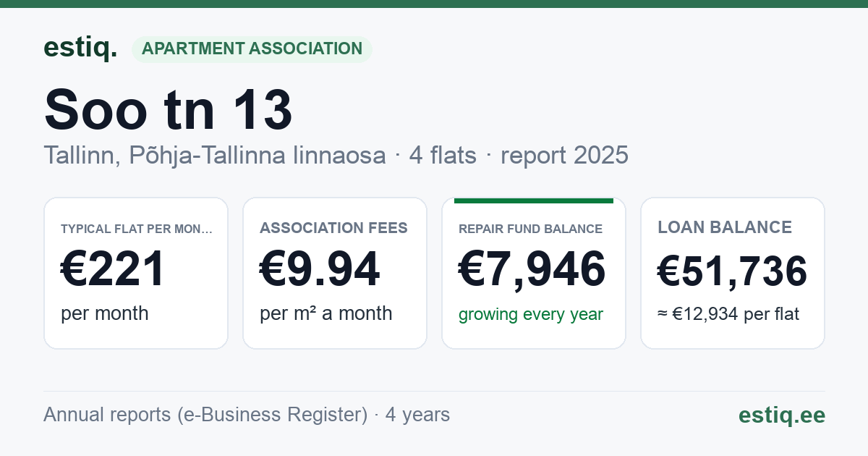This screenshot has width=868, height=456.
Task: Click the LOAN BALANCE label
Action: click(x=725, y=227)
